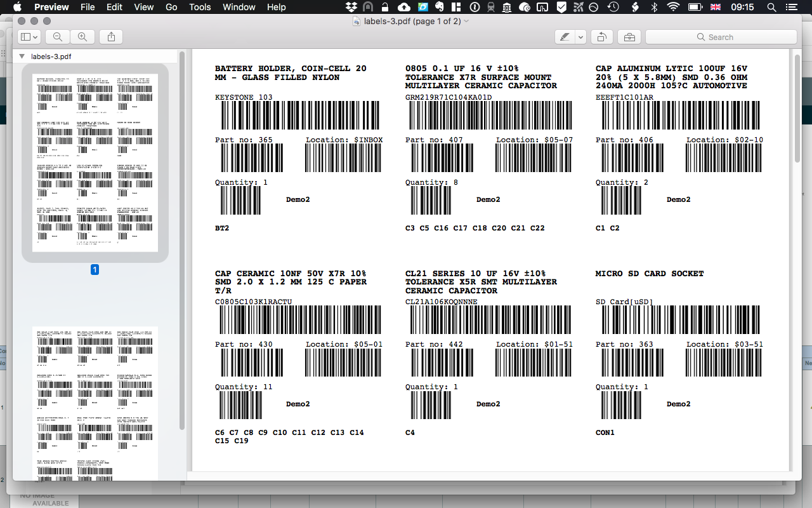Viewport: 812px width, 508px height.
Task: Open title dropdown chevron next to labels-3.pdf
Action: (x=467, y=21)
